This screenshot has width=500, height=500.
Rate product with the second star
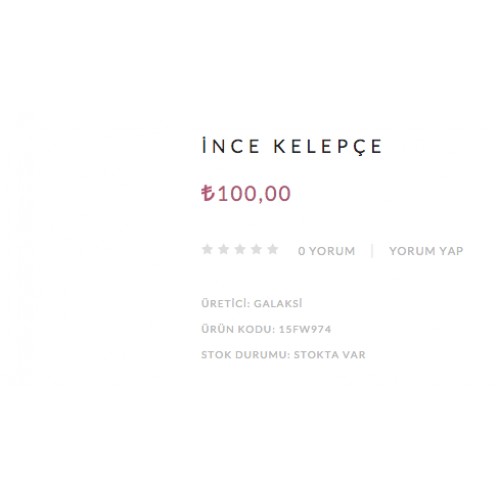(224, 249)
